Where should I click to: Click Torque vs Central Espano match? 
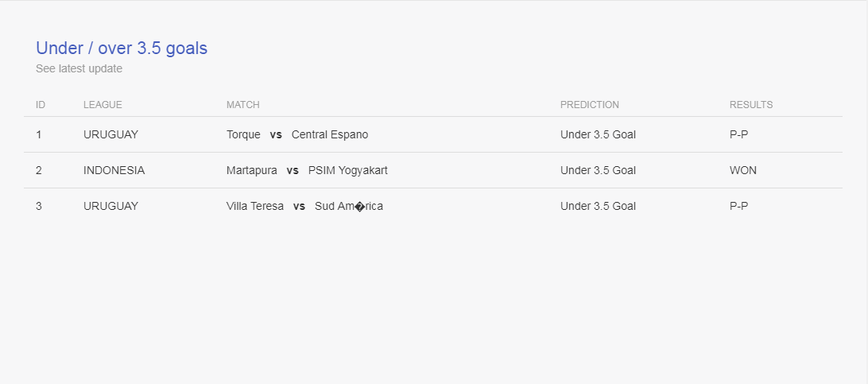tap(297, 134)
